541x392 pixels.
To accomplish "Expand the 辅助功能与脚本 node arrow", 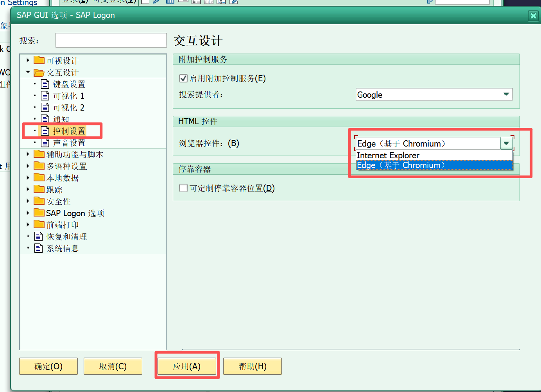I will [x=28, y=154].
